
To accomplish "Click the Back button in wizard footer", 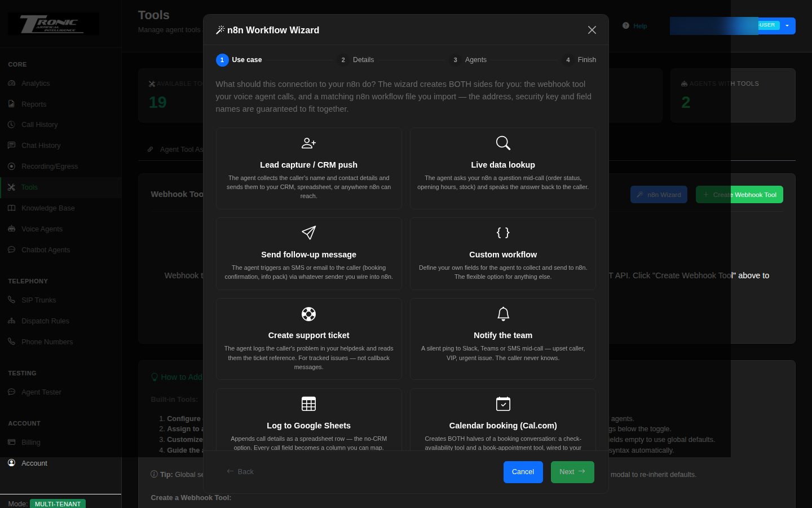I will tap(240, 472).
